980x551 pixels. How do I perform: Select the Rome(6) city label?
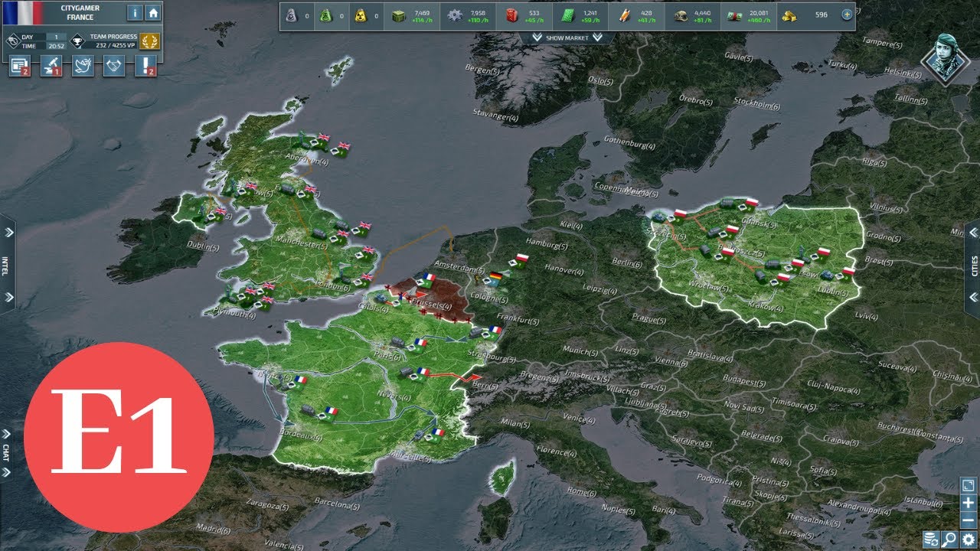582,493
